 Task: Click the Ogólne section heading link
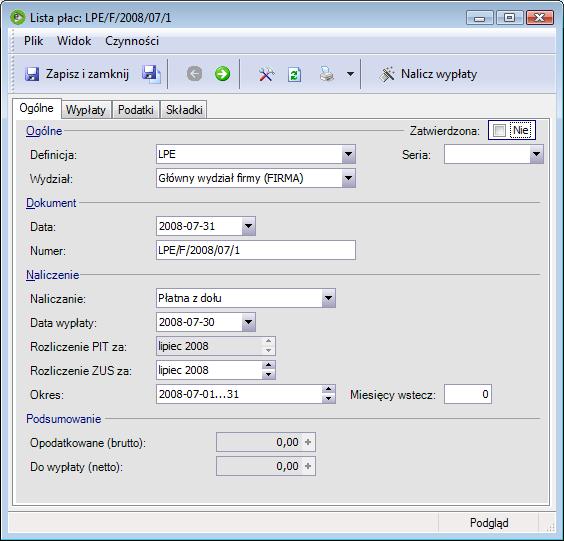(x=44, y=131)
